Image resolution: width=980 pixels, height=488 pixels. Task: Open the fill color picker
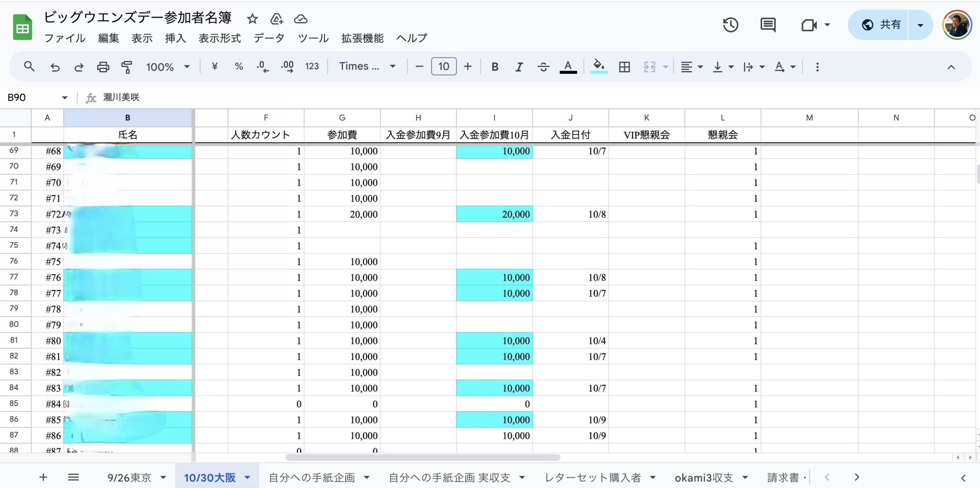point(599,67)
